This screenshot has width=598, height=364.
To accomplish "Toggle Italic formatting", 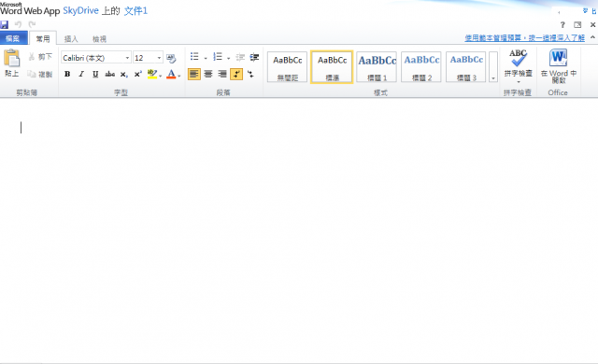I will click(81, 74).
